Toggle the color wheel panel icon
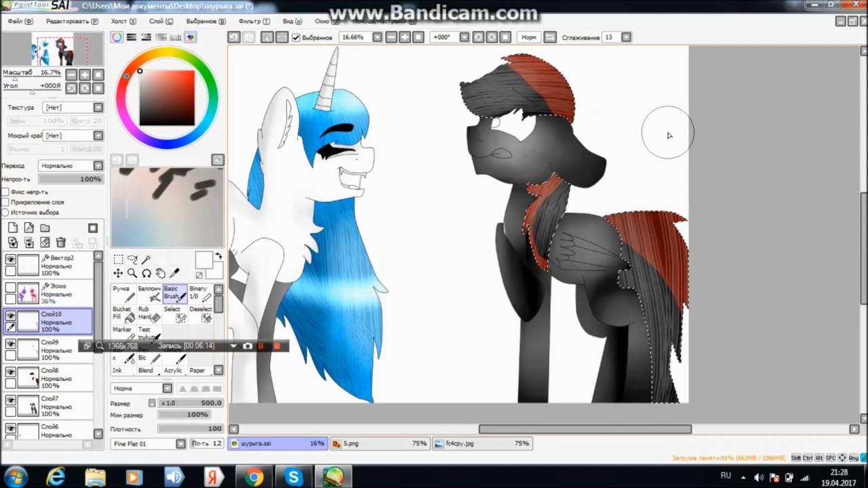The height and width of the screenshot is (488, 868). pos(117,37)
